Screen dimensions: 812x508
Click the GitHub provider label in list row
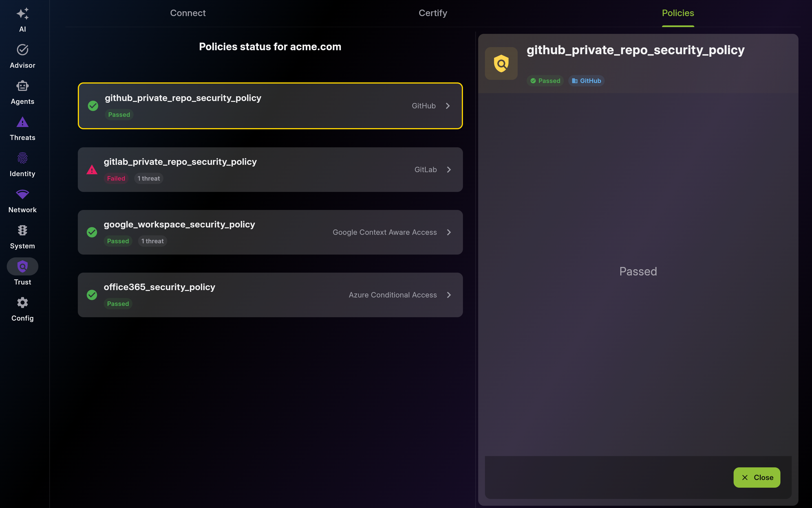click(x=423, y=106)
